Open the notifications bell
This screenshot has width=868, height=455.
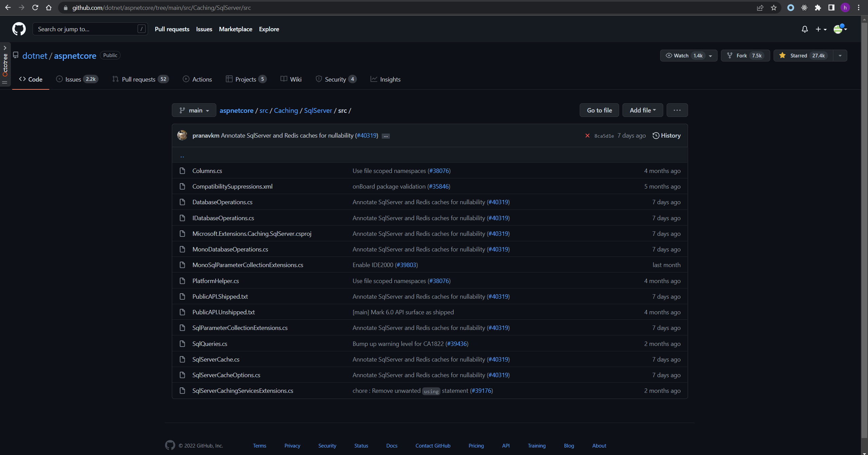coord(804,29)
